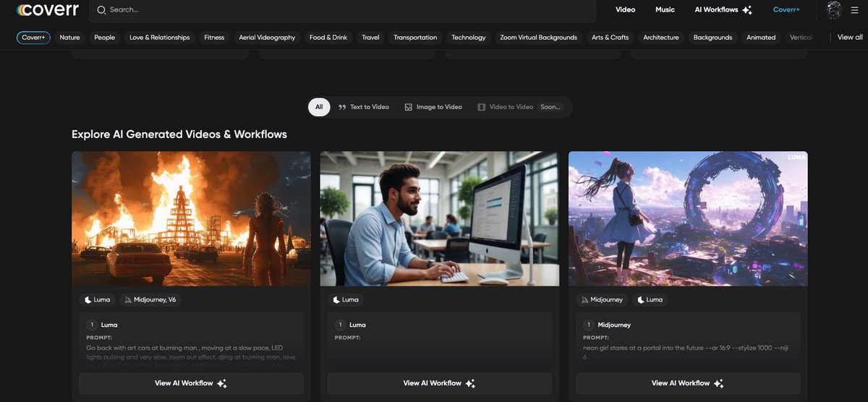Select the Vertical category
This screenshot has height=402, width=868.
coord(801,38)
